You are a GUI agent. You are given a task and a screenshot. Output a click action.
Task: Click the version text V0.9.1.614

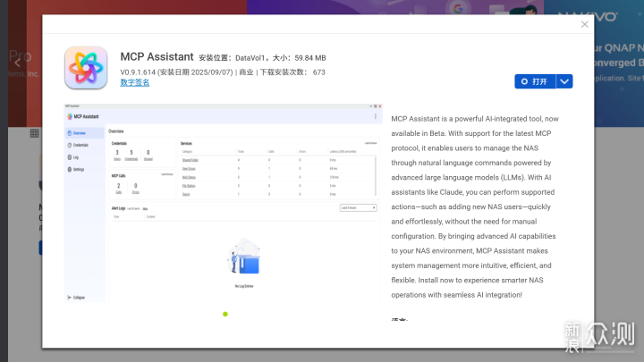point(138,72)
